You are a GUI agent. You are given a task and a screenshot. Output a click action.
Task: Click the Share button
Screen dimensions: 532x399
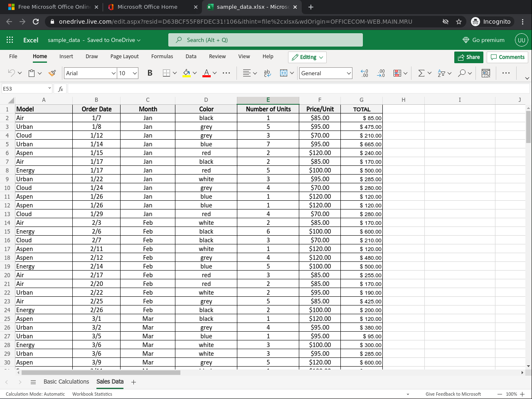pos(469,57)
